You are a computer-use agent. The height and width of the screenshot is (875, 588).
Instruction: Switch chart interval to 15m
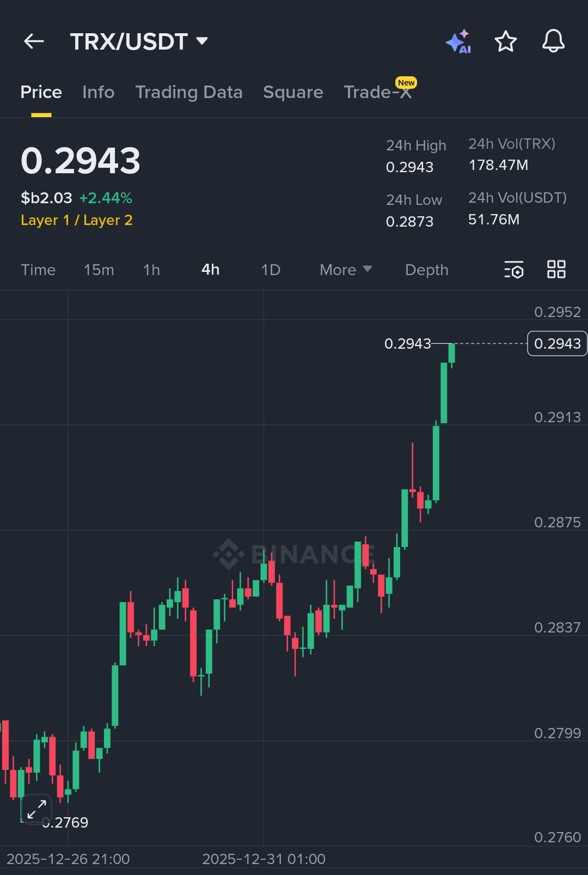[x=99, y=270]
